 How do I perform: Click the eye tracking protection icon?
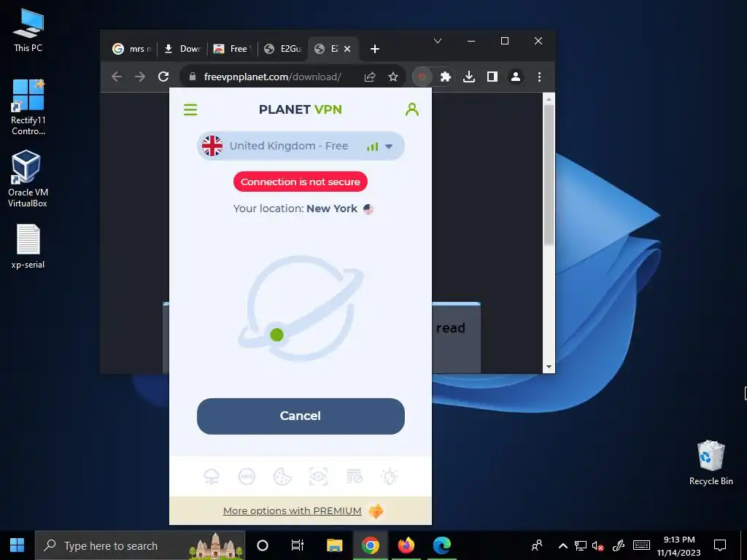[318, 477]
